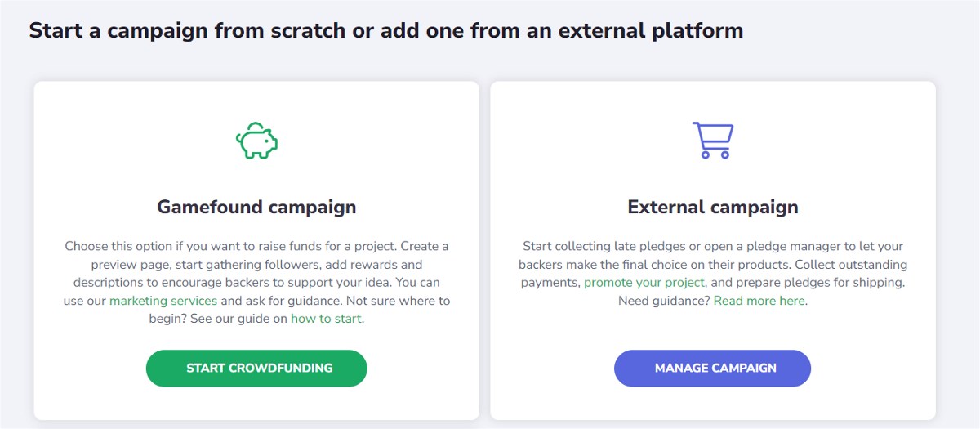Click the blue shopping cart icon

click(713, 140)
